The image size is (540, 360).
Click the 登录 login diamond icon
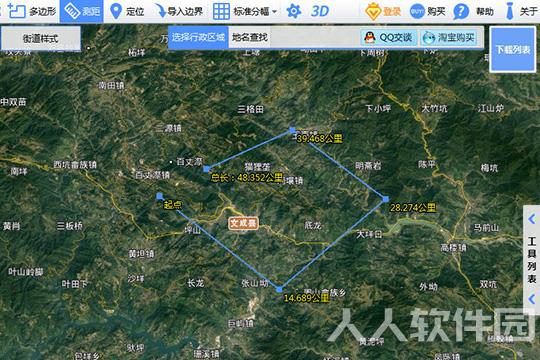click(x=373, y=11)
